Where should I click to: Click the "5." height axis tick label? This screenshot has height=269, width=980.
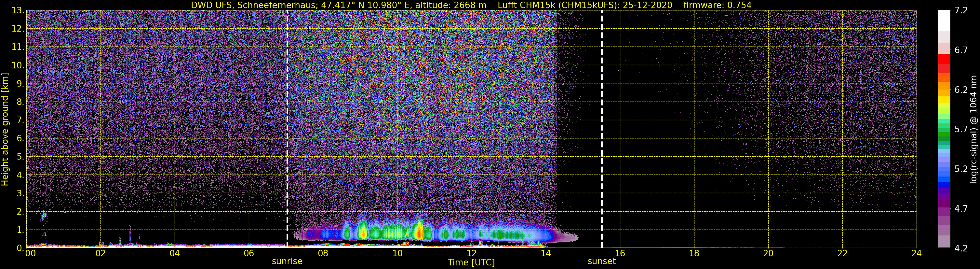(20, 157)
